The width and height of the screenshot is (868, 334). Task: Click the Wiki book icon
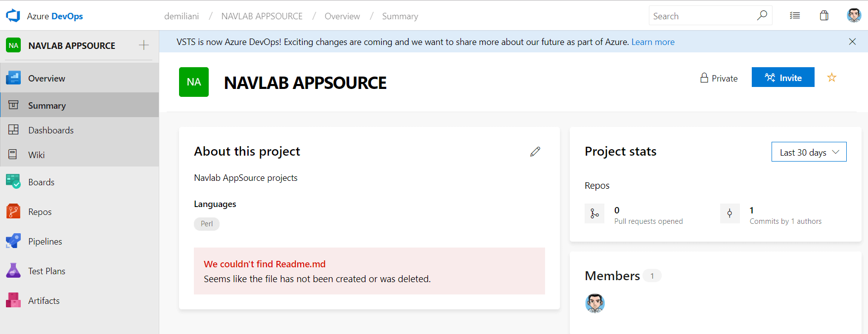click(13, 154)
